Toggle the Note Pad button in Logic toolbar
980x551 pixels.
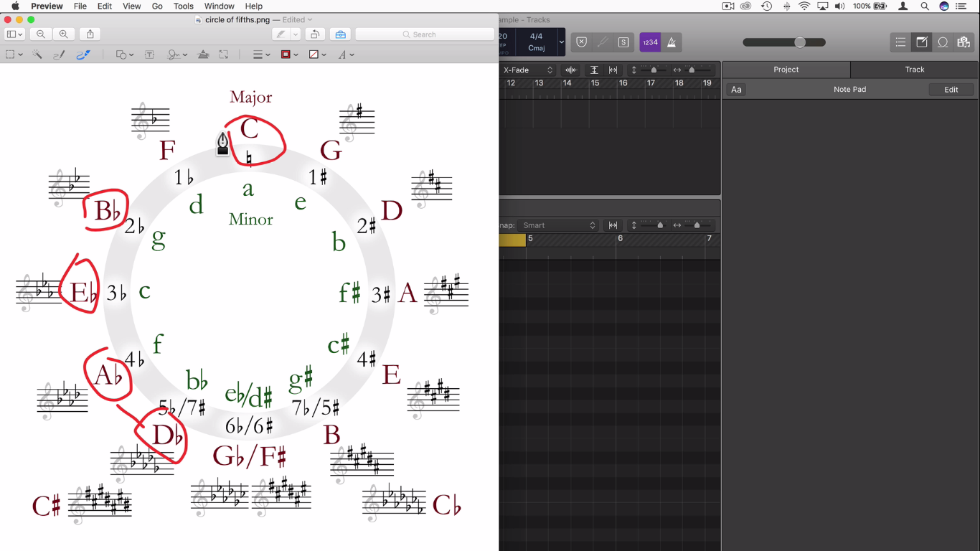(x=922, y=42)
